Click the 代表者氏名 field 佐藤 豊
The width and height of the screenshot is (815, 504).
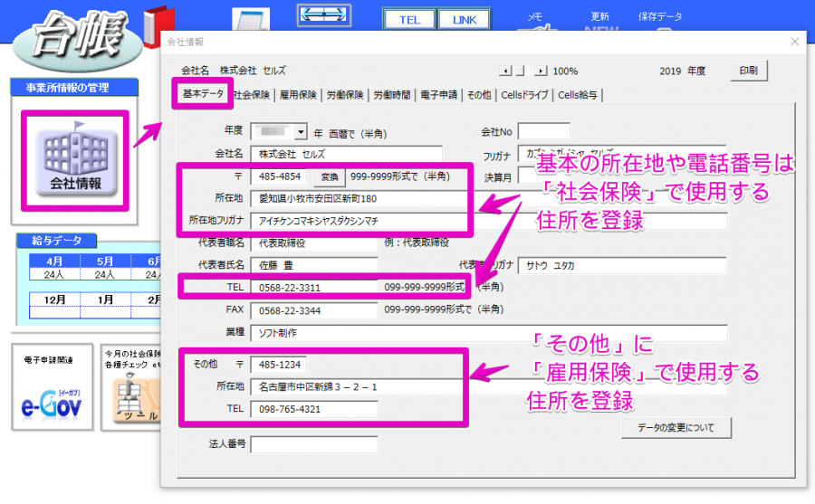click(314, 265)
